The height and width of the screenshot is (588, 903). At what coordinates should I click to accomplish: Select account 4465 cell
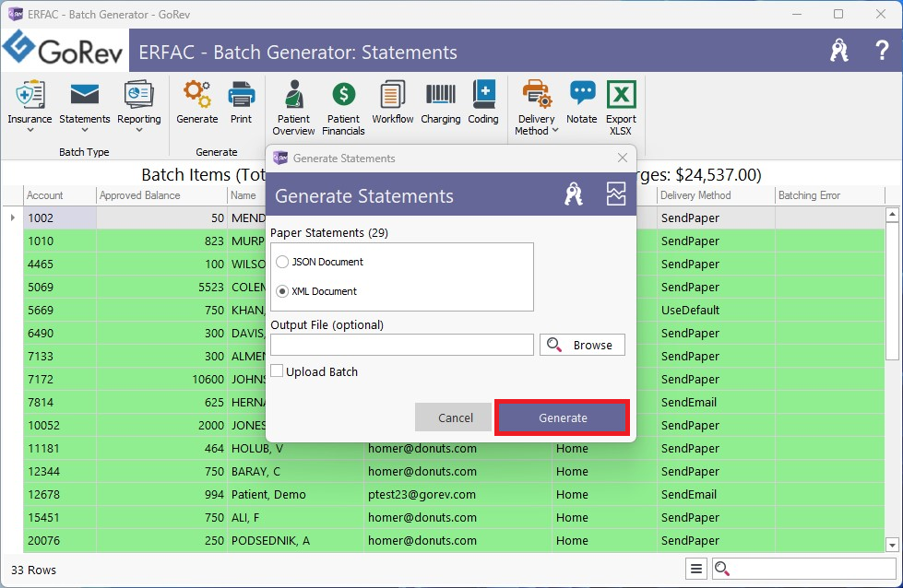tap(60, 265)
